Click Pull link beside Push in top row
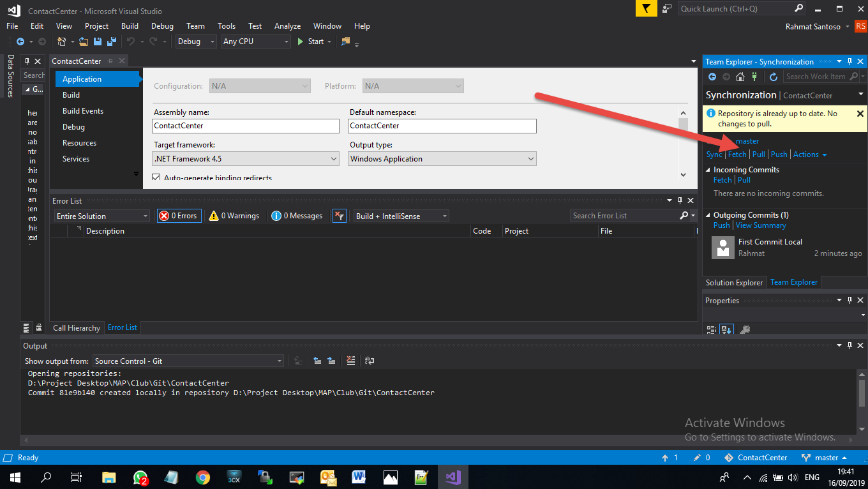Screen dimensions: 868x489 click(758, 154)
